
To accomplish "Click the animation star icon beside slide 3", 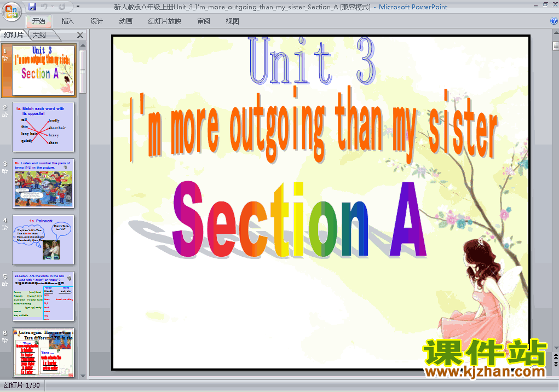I will 5,171.
